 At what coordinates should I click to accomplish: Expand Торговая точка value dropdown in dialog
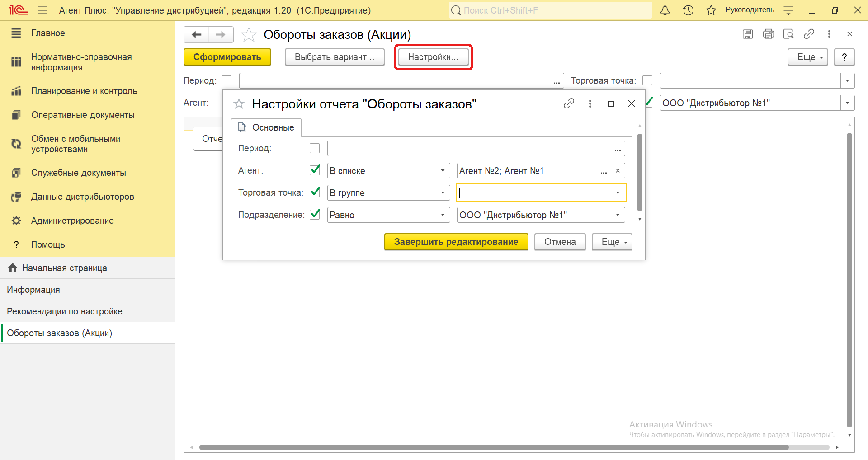tap(618, 193)
